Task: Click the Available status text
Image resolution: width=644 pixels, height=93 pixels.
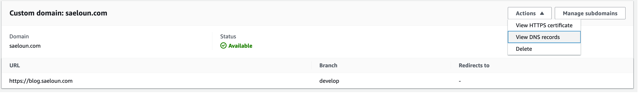Action: pos(240,46)
